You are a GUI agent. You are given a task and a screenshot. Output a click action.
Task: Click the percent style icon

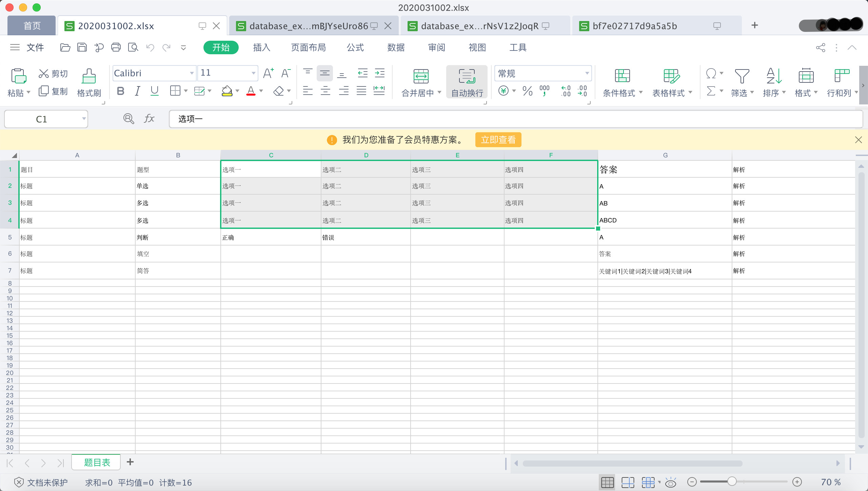tap(527, 91)
